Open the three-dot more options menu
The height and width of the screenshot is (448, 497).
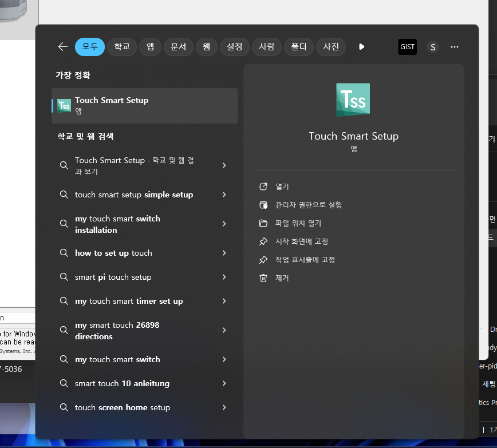455,47
